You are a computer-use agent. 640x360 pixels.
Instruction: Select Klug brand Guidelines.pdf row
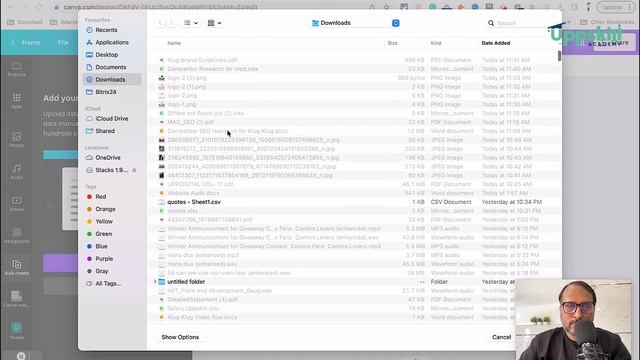coord(354,60)
